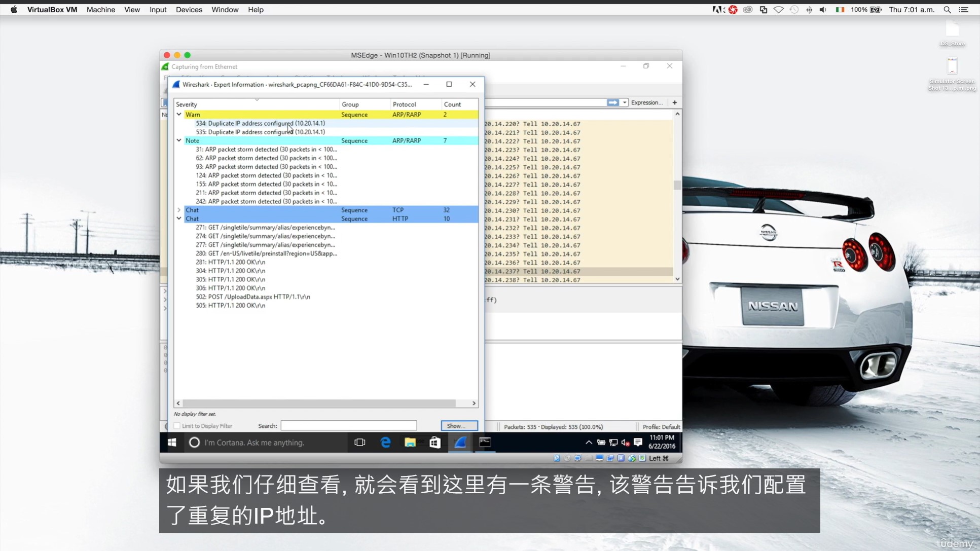Collapse the Note severity group
980x551 pixels.
pyautogui.click(x=179, y=140)
